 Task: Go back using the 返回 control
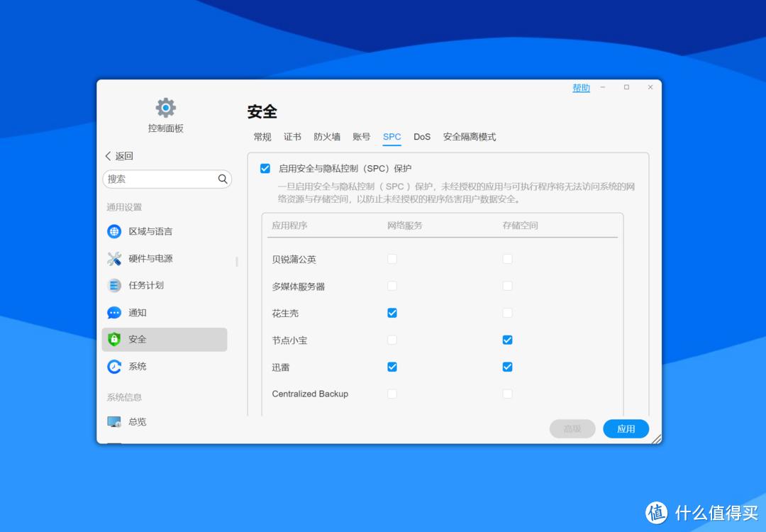click(118, 155)
